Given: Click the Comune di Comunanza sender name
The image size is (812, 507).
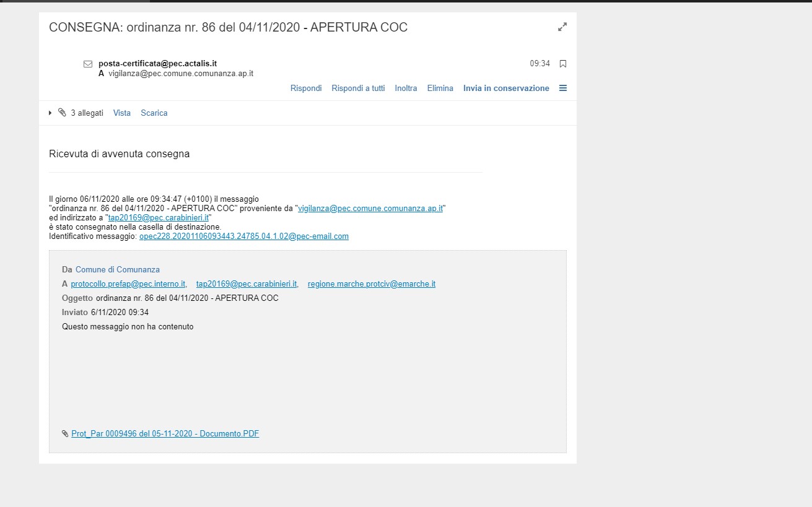Looking at the screenshot, I should point(117,270).
